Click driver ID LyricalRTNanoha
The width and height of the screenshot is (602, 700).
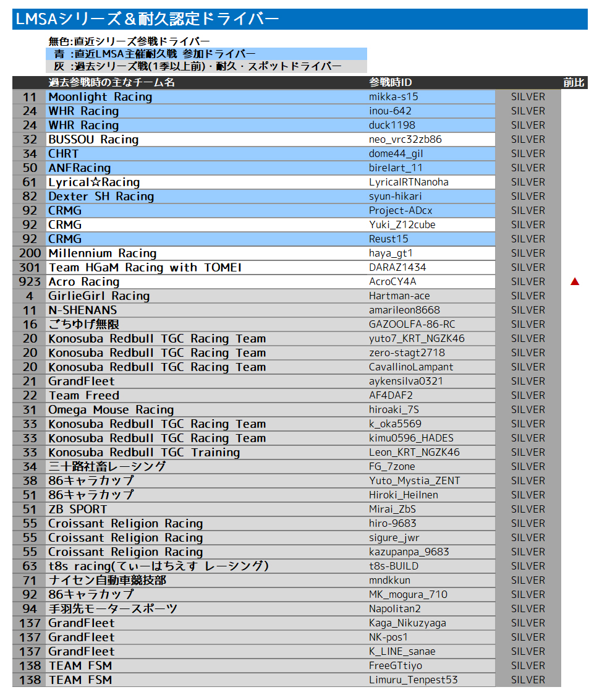point(409,182)
